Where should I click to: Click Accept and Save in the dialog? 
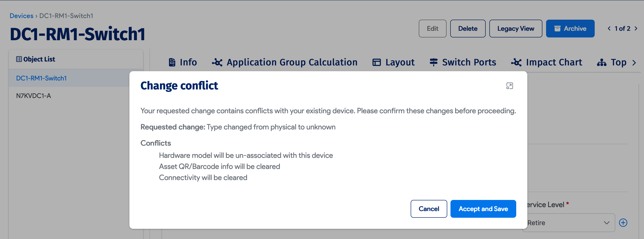pos(483,209)
